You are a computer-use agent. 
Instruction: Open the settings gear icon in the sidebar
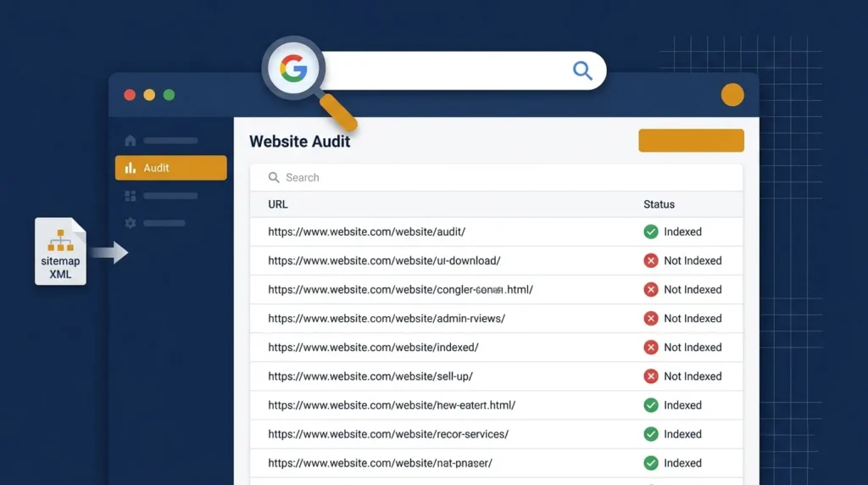(130, 223)
